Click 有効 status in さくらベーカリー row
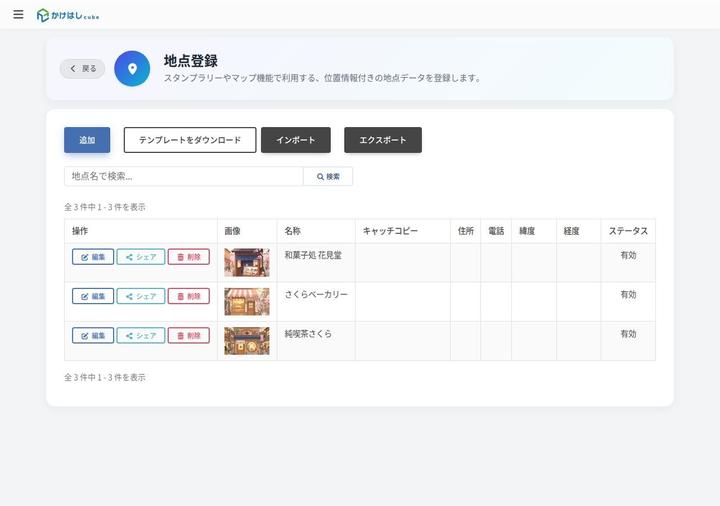The height and width of the screenshot is (506, 720). [629, 294]
